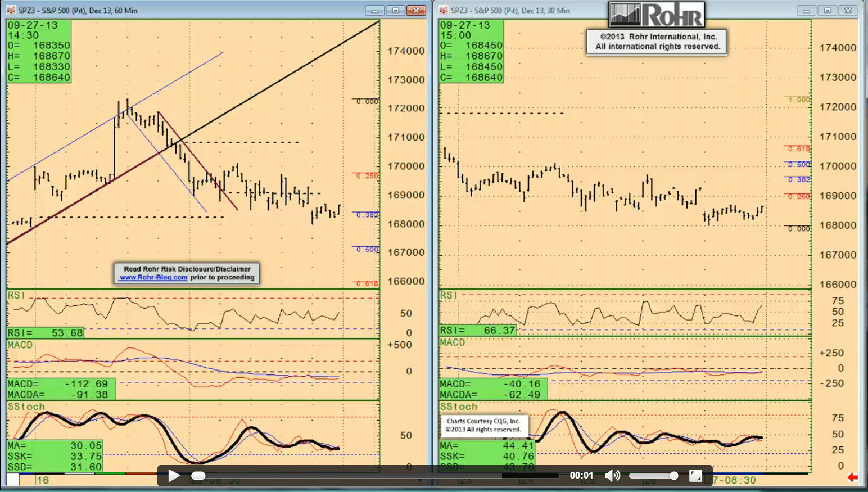Click the red arrow at bottom right
This screenshot has height=492, width=868.
pos(853,477)
